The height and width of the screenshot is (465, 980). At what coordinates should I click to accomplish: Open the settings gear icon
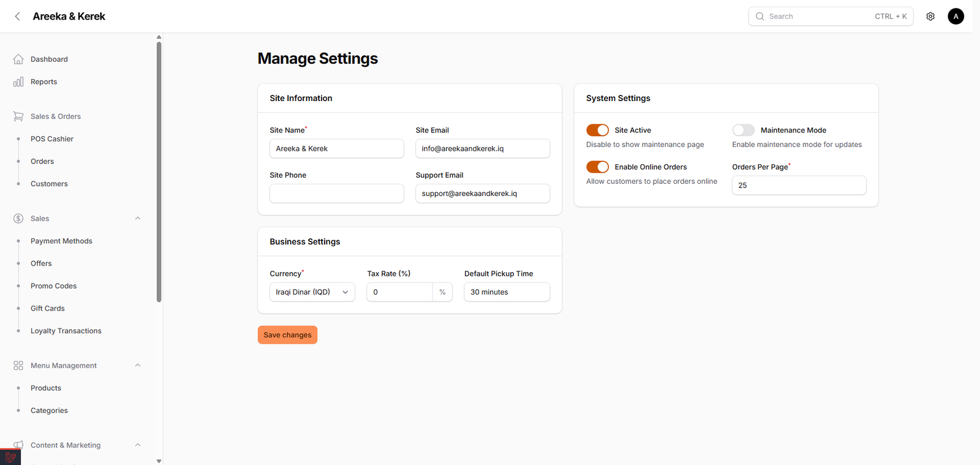(x=930, y=17)
